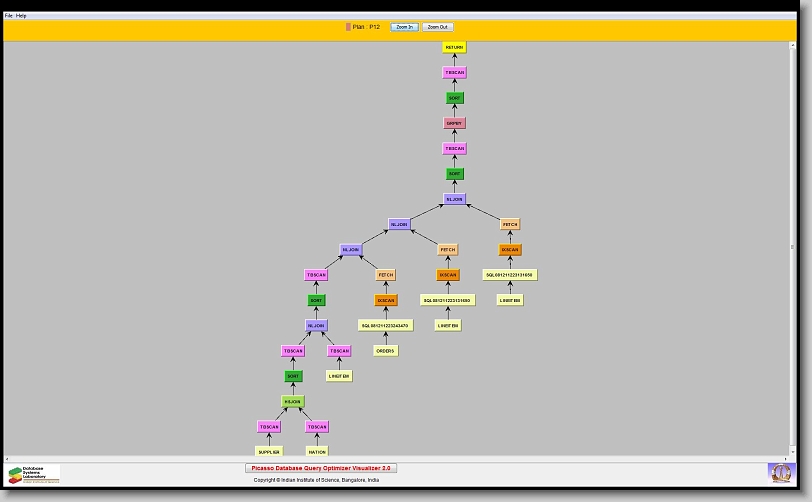The width and height of the screenshot is (812, 502).
Task: Select the NATION table node
Action: (x=317, y=452)
